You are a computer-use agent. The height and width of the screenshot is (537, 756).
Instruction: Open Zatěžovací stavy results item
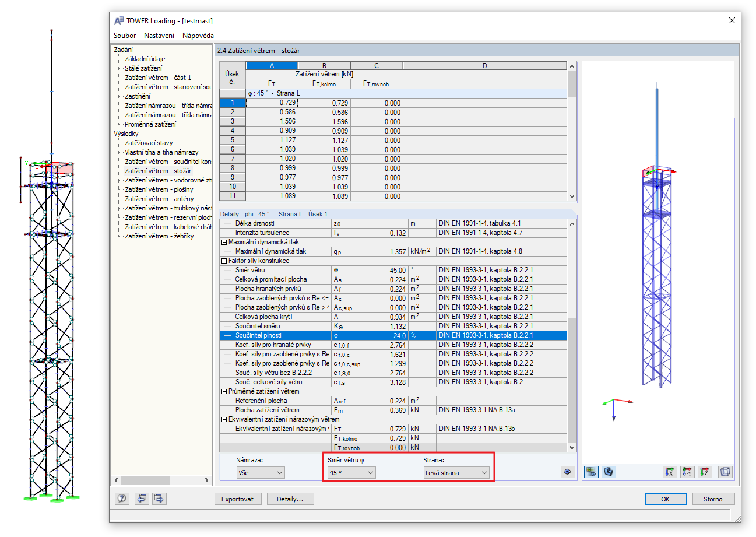149,143
